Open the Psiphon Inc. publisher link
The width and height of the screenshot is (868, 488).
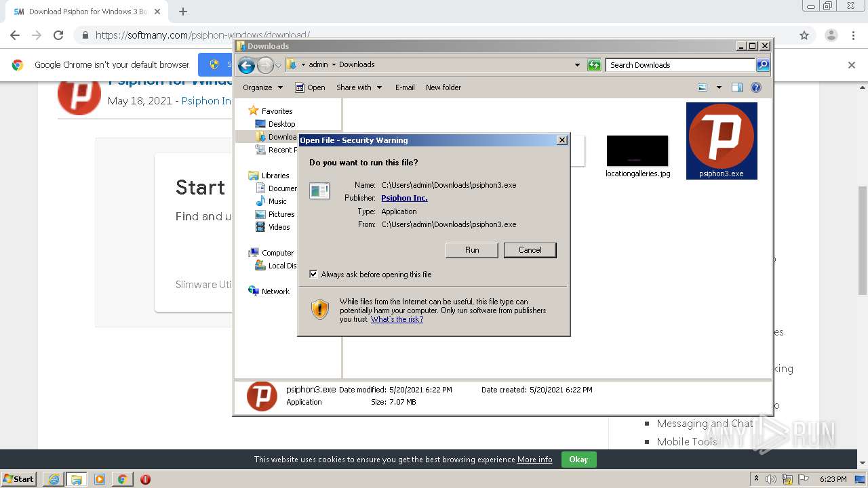pos(404,198)
